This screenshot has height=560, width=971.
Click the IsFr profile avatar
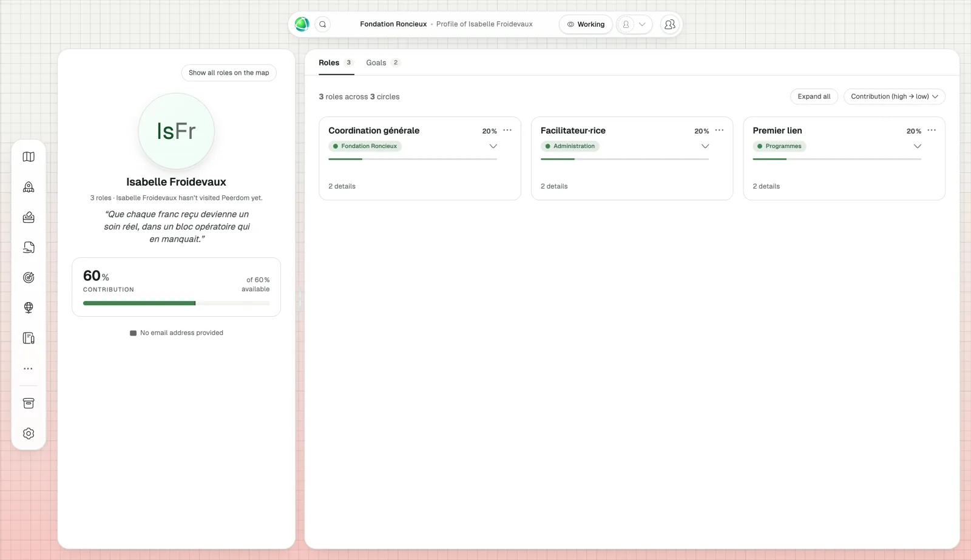[176, 131]
